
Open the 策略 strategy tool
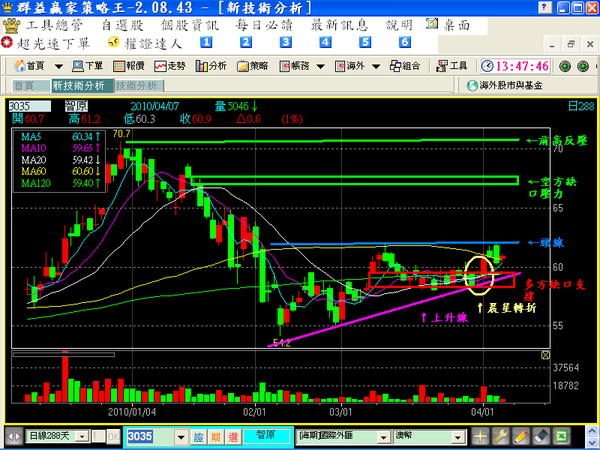(252, 66)
